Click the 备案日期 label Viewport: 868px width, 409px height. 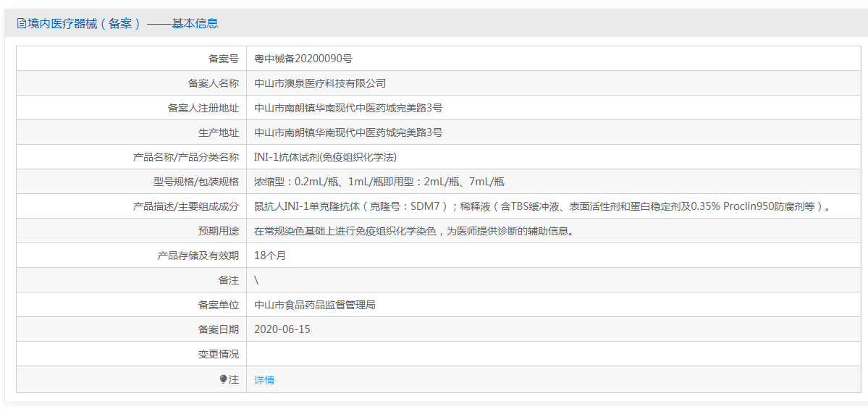219,329
